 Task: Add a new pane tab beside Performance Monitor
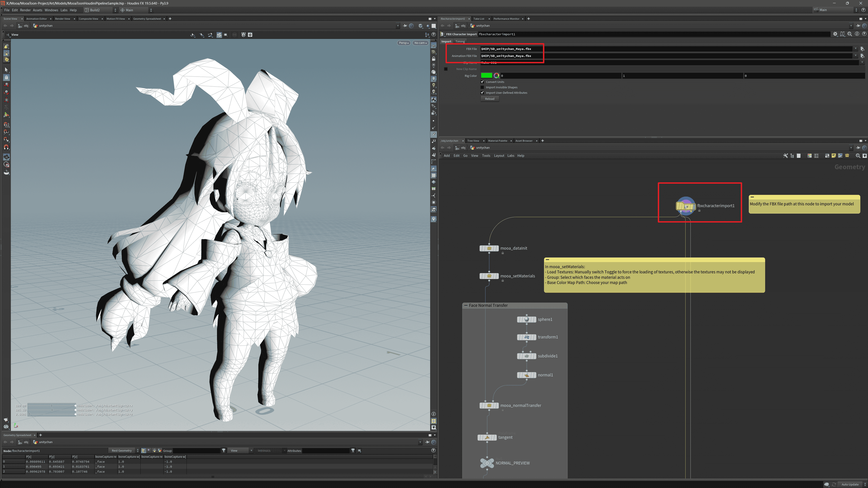click(x=528, y=19)
